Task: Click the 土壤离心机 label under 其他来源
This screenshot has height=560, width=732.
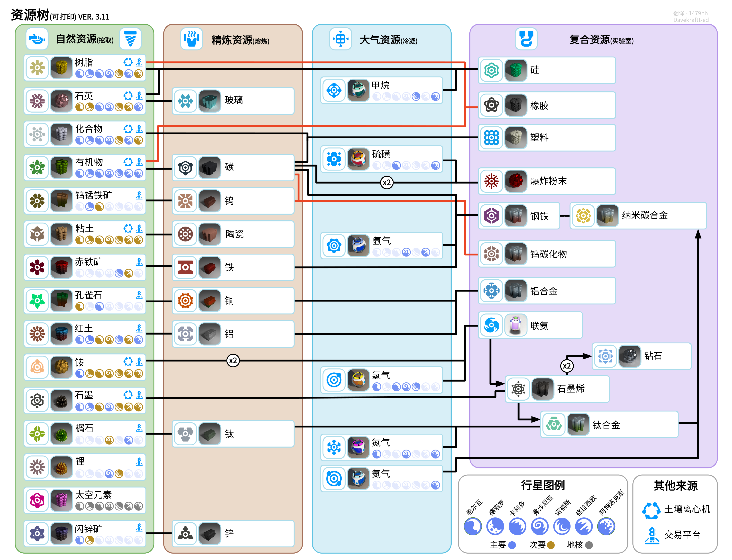Action: coord(687,509)
